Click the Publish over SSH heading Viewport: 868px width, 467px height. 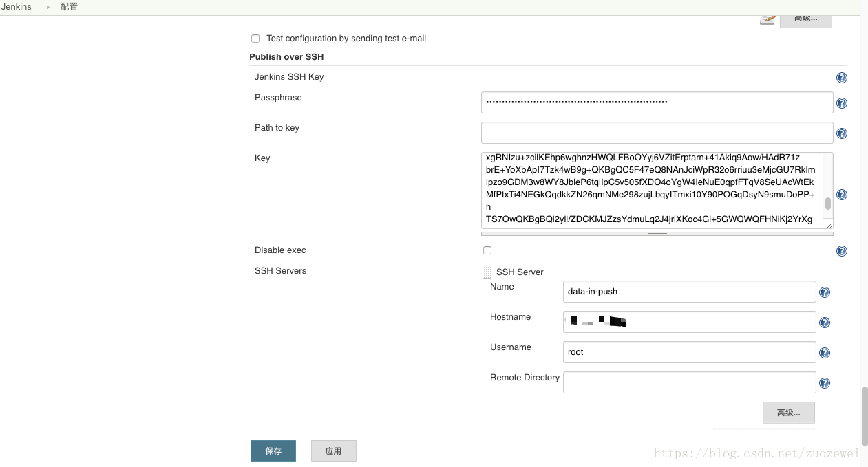(286, 57)
